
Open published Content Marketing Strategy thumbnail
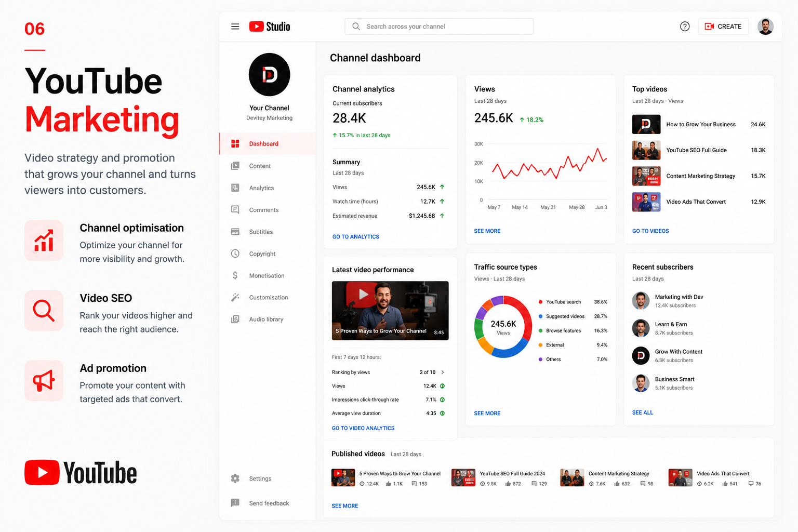coord(572,477)
